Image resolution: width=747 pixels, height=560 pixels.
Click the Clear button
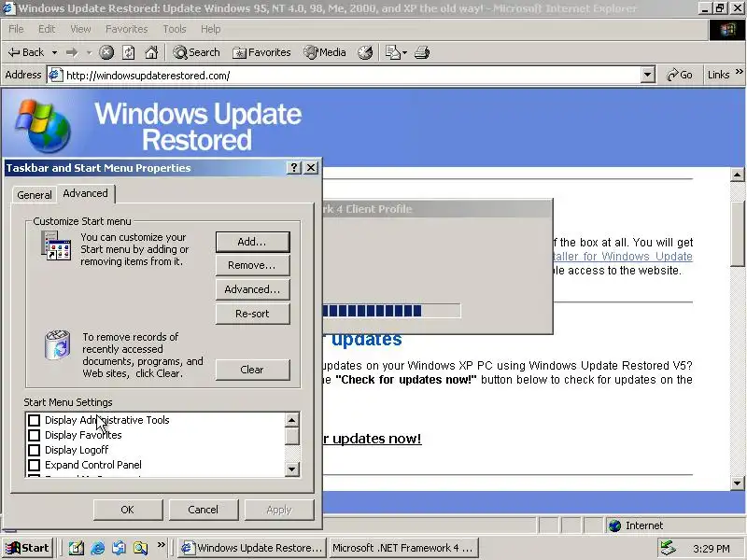pos(252,370)
